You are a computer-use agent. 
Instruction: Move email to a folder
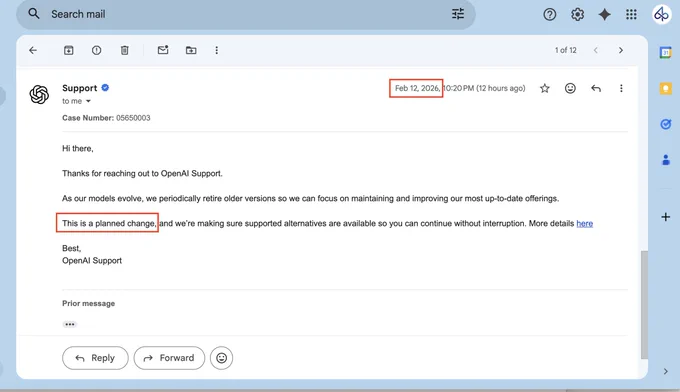[x=191, y=50]
